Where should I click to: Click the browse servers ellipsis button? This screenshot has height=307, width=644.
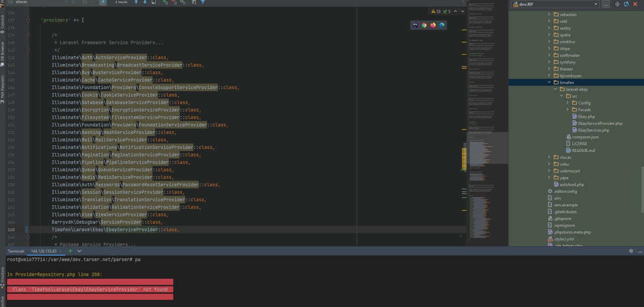pyautogui.click(x=606, y=4)
